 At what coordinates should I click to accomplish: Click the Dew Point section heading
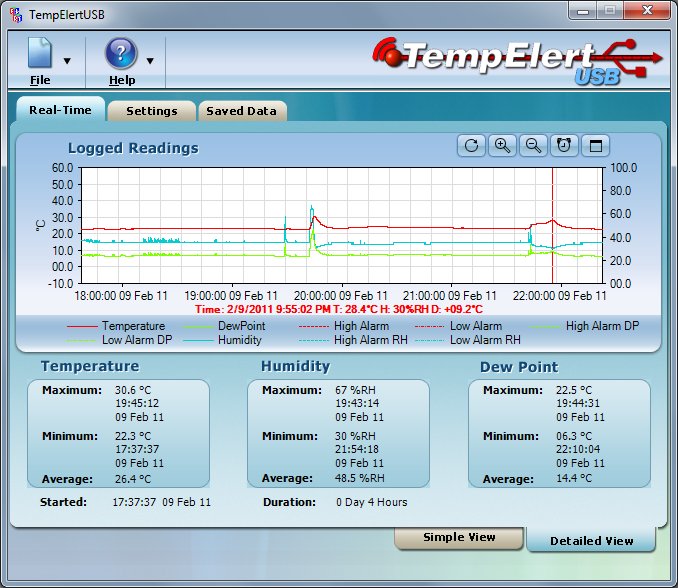click(x=519, y=367)
